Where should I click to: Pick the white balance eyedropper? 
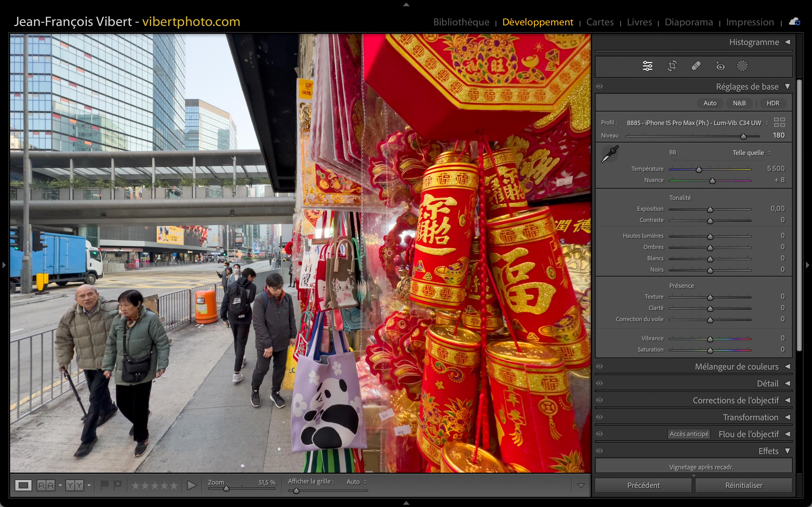point(610,154)
